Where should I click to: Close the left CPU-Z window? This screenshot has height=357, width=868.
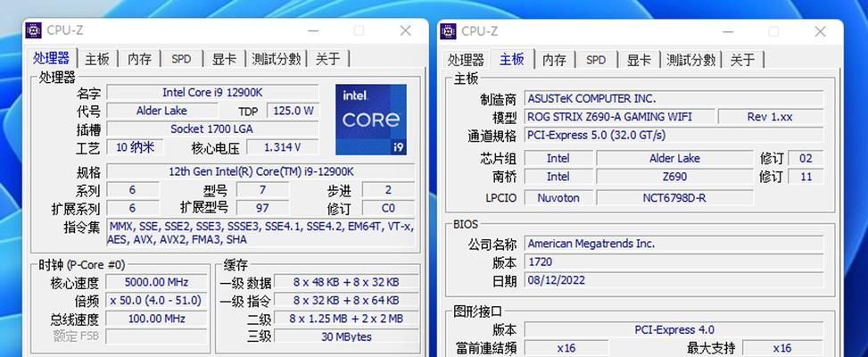click(x=406, y=31)
